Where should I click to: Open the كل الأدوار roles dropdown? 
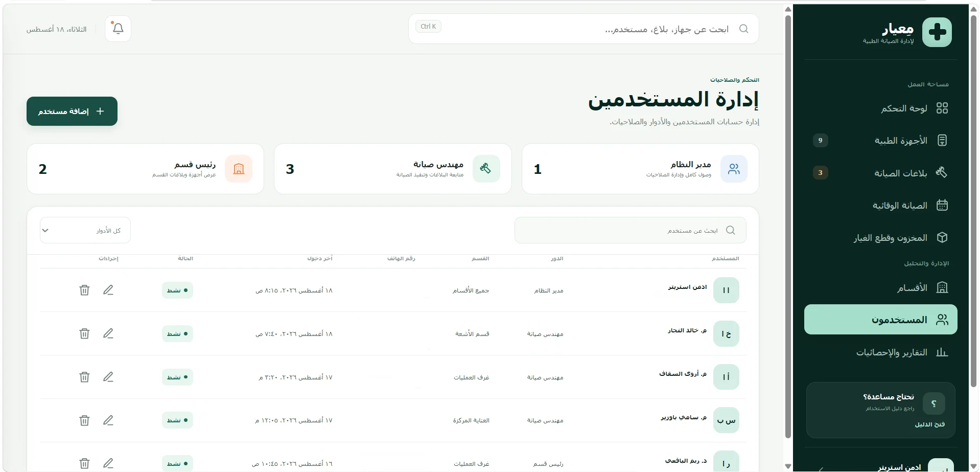85,231
